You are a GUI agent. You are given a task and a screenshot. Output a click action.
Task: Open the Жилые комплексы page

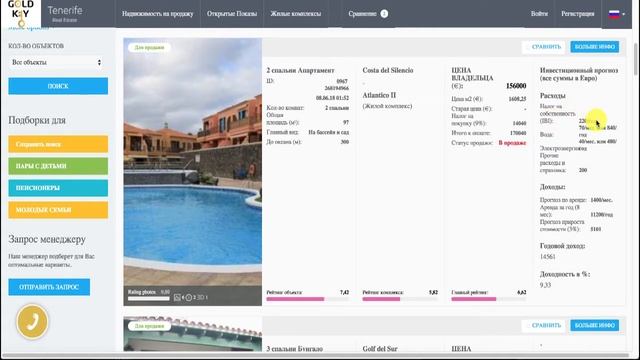click(296, 14)
